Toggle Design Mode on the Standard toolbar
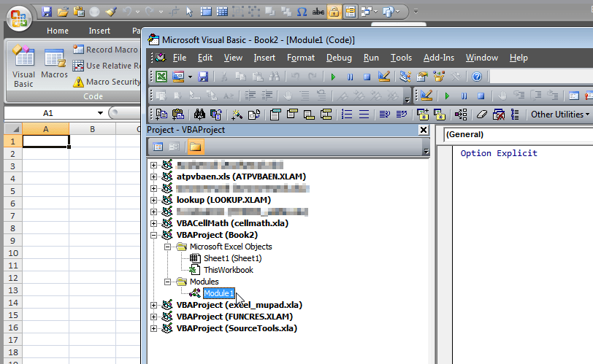Image resolution: width=593 pixels, height=364 pixels. pos(384,77)
